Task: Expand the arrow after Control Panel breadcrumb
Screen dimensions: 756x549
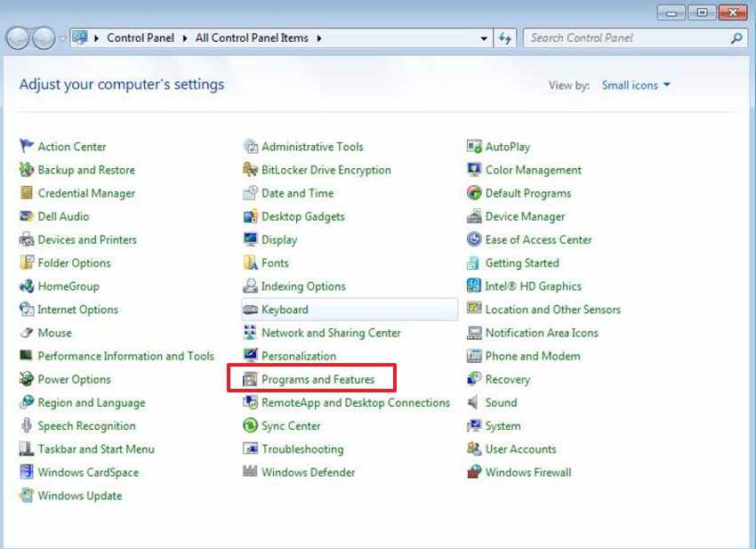Action: click(185, 38)
